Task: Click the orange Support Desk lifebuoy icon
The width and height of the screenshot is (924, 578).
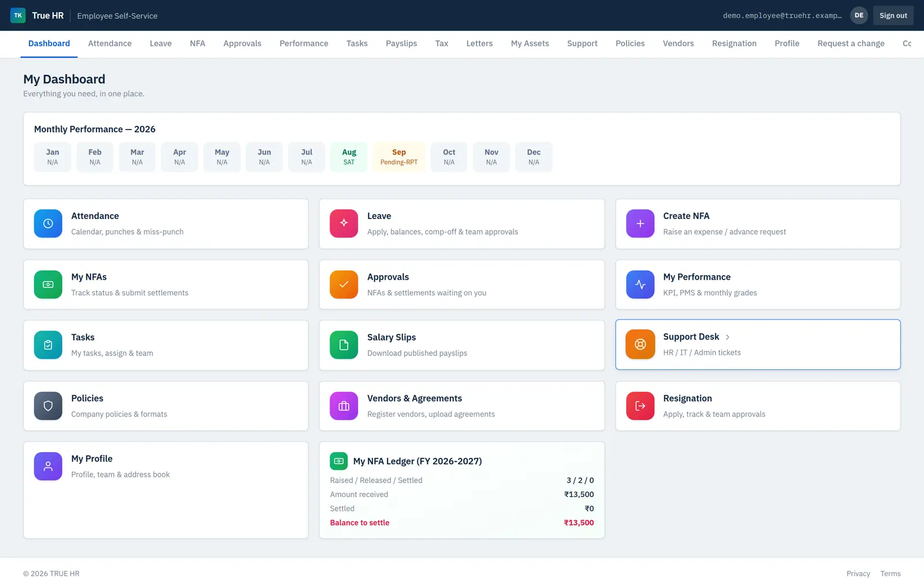Action: click(640, 344)
